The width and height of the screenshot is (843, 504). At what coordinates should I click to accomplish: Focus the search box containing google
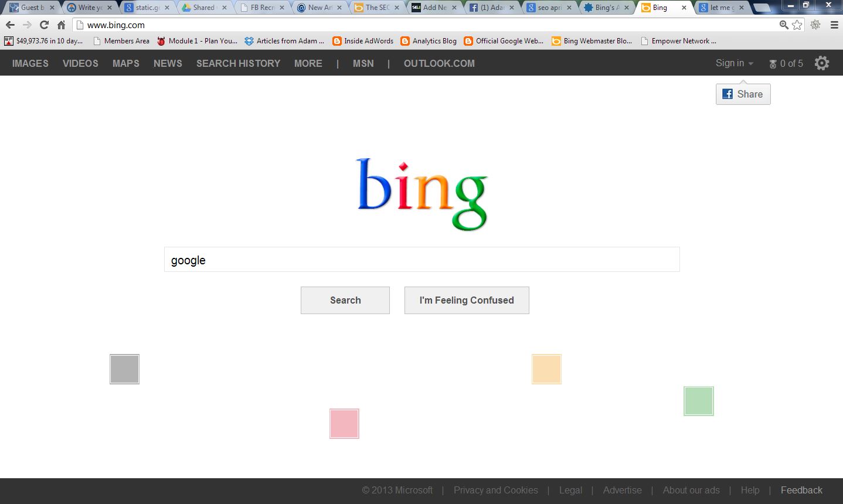(x=422, y=260)
